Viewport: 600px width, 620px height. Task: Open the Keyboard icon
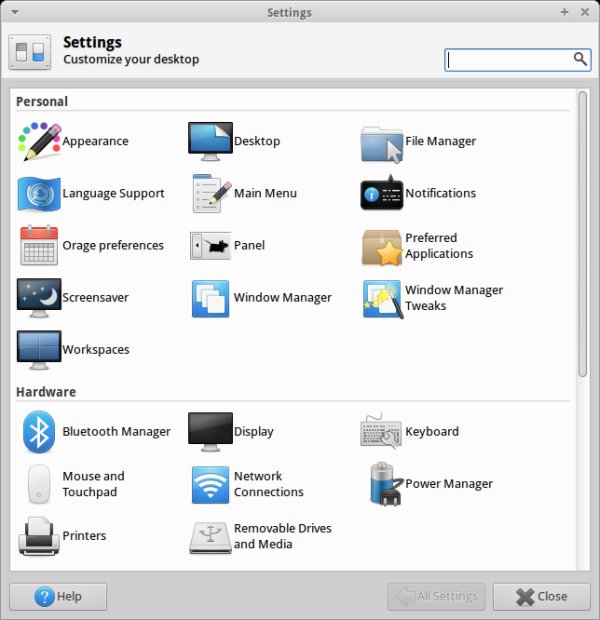click(381, 431)
